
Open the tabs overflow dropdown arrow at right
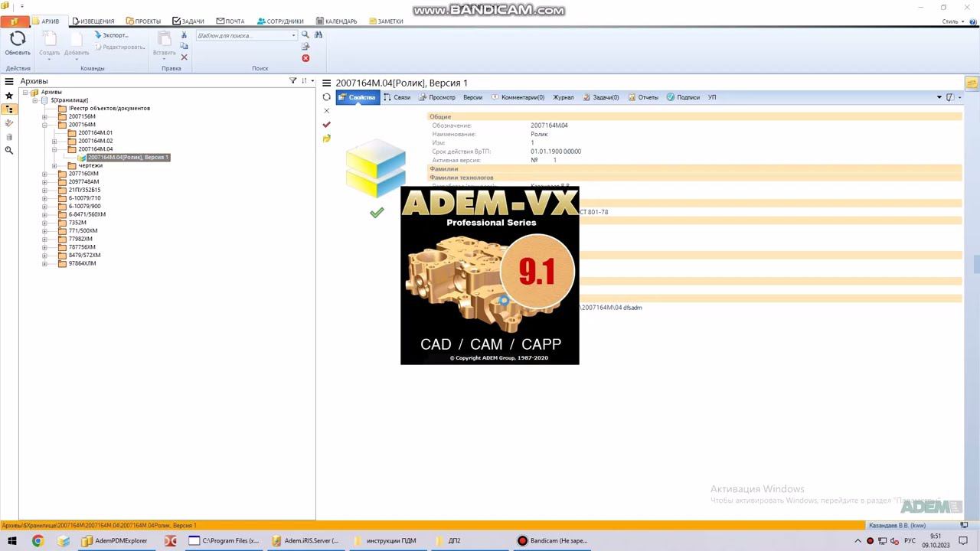(939, 97)
